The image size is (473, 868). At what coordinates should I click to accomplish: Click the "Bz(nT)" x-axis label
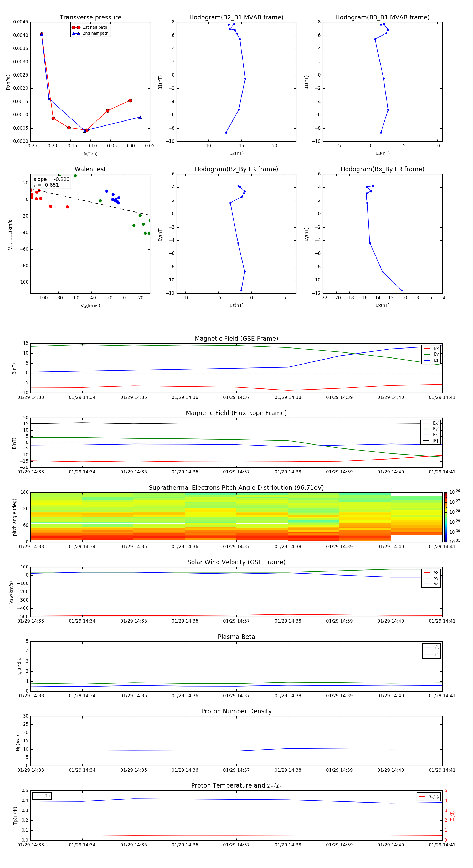(x=236, y=305)
